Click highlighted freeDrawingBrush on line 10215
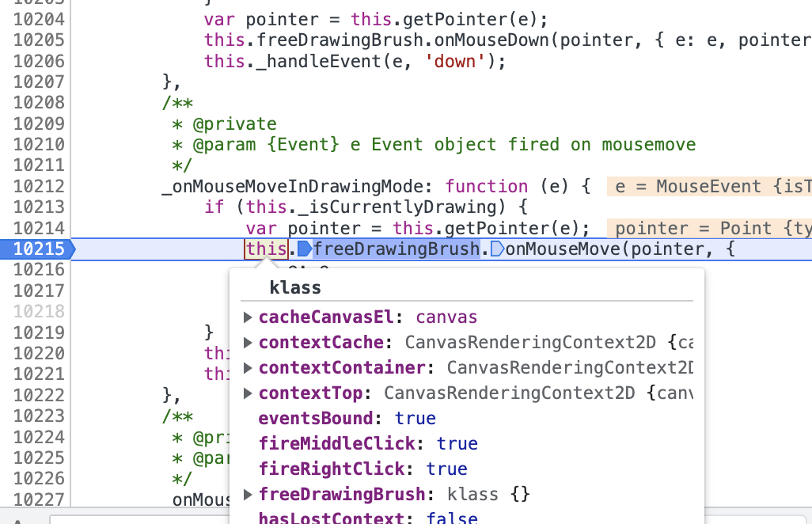This screenshot has width=812, height=524. (x=397, y=249)
